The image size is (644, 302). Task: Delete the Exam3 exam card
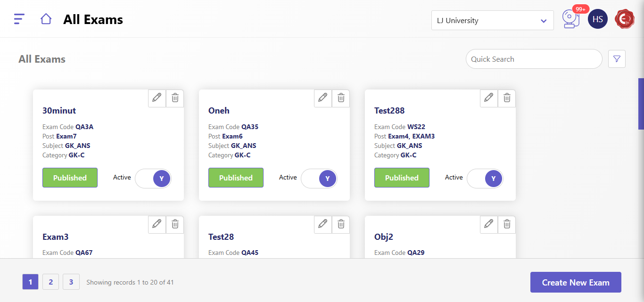point(175,224)
